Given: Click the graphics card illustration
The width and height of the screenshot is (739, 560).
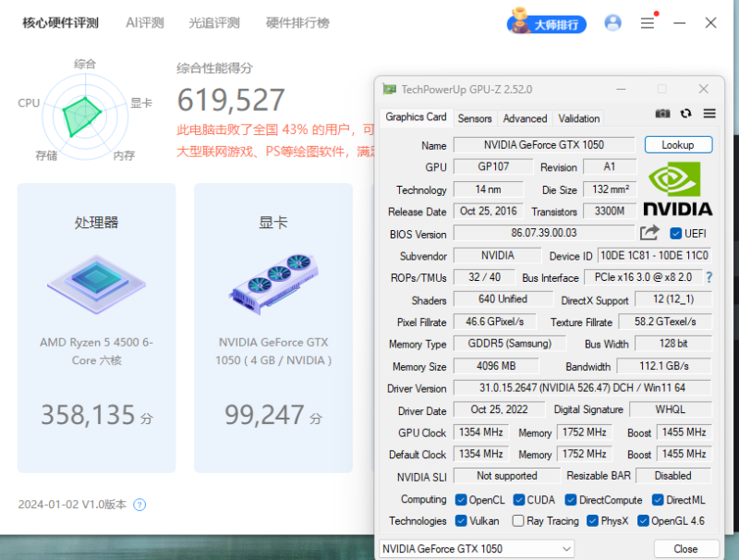Looking at the screenshot, I should (273, 285).
